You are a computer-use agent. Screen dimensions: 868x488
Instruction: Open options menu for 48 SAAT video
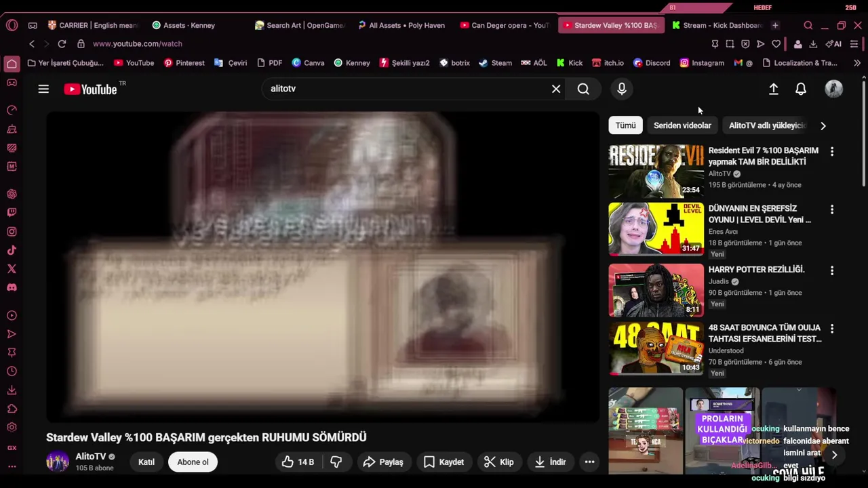(x=832, y=329)
